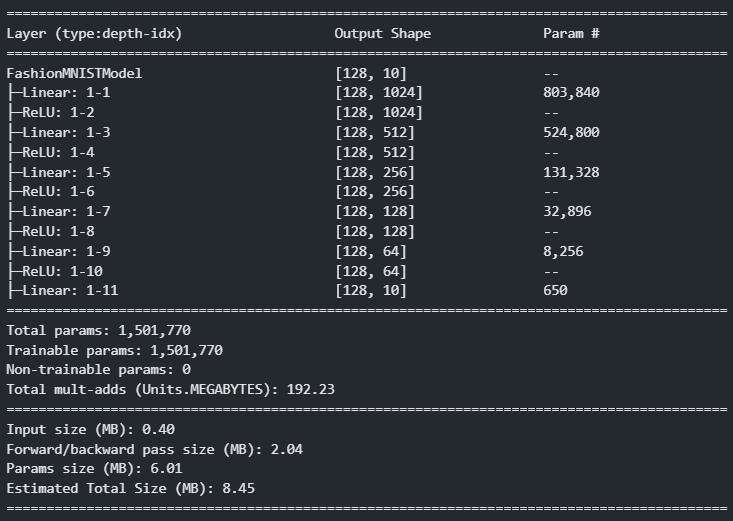
Task: Click output shape of ReLU: 1-6
Action: click(x=375, y=191)
